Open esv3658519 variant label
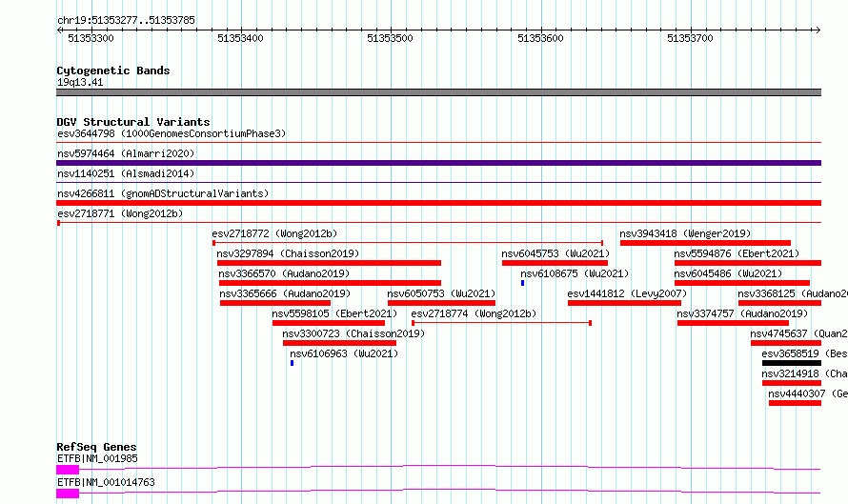This screenshot has height=504, width=848. pyautogui.click(x=804, y=353)
